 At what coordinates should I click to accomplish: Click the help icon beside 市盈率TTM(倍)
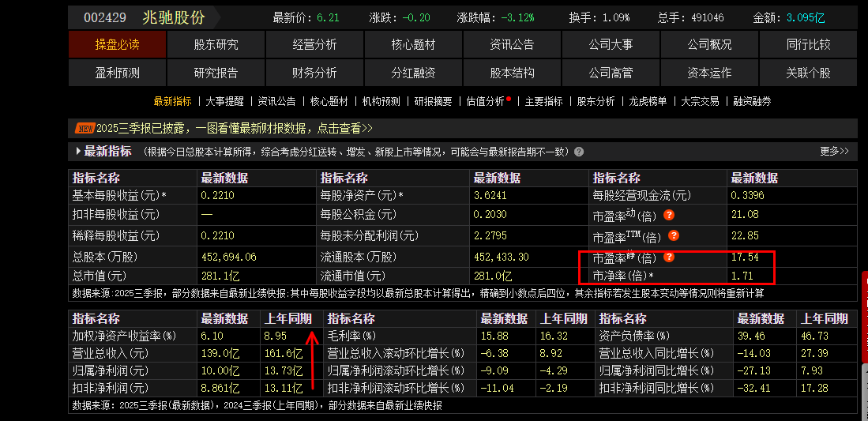click(673, 235)
